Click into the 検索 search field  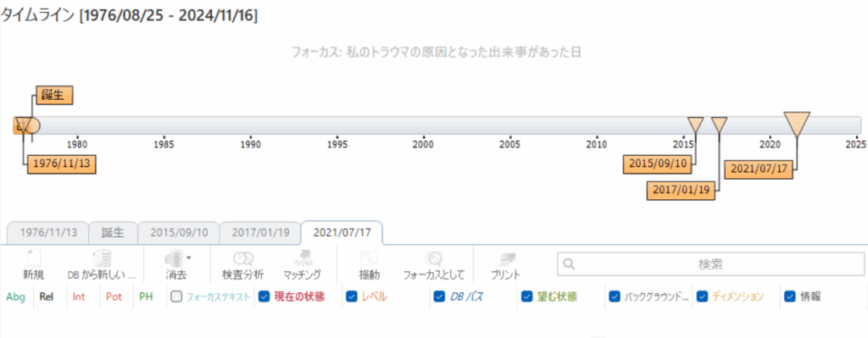click(710, 263)
